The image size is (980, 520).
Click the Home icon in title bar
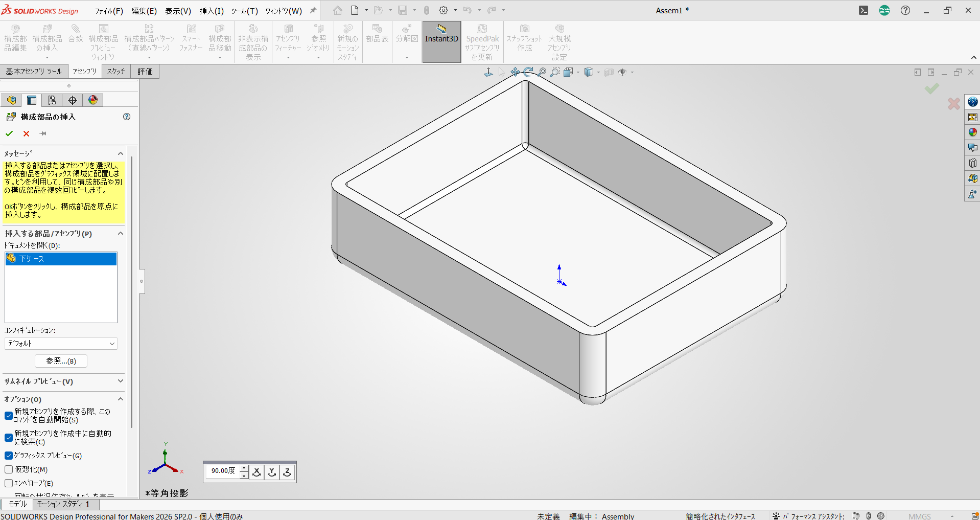[x=338, y=10]
